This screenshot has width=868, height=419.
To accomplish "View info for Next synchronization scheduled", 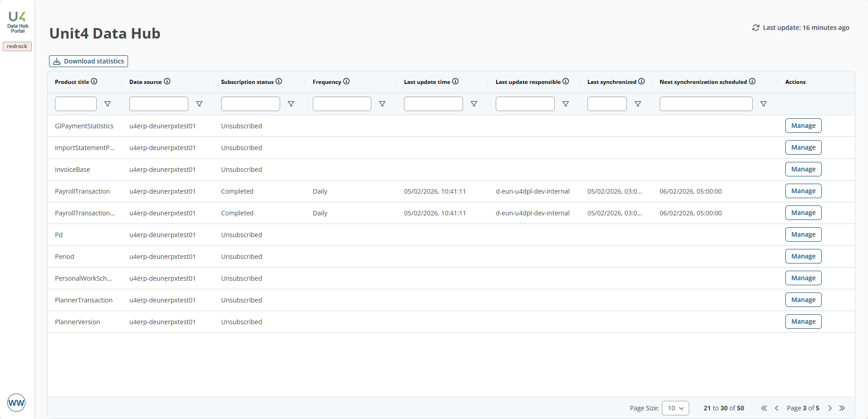I will point(752,82).
